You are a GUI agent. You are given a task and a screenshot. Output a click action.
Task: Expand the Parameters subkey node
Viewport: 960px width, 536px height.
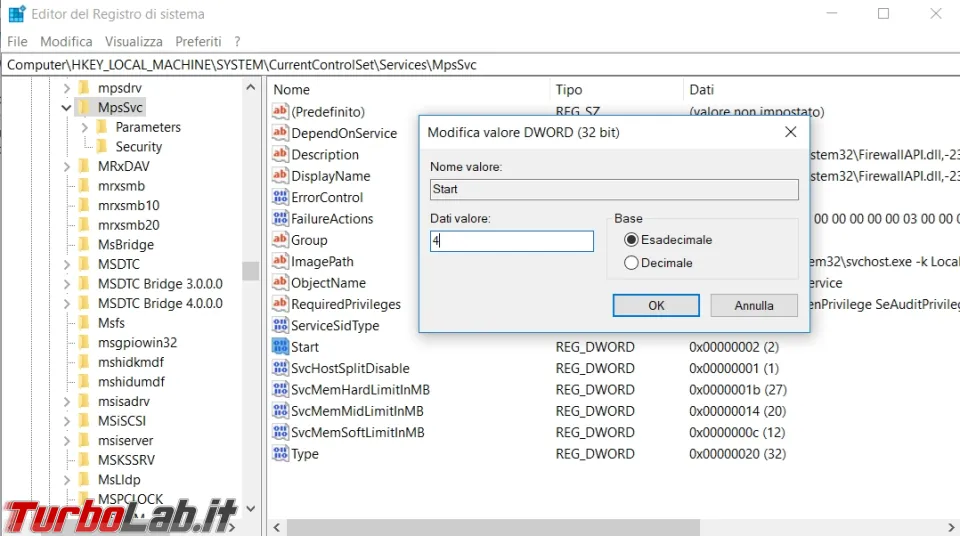[x=84, y=127]
